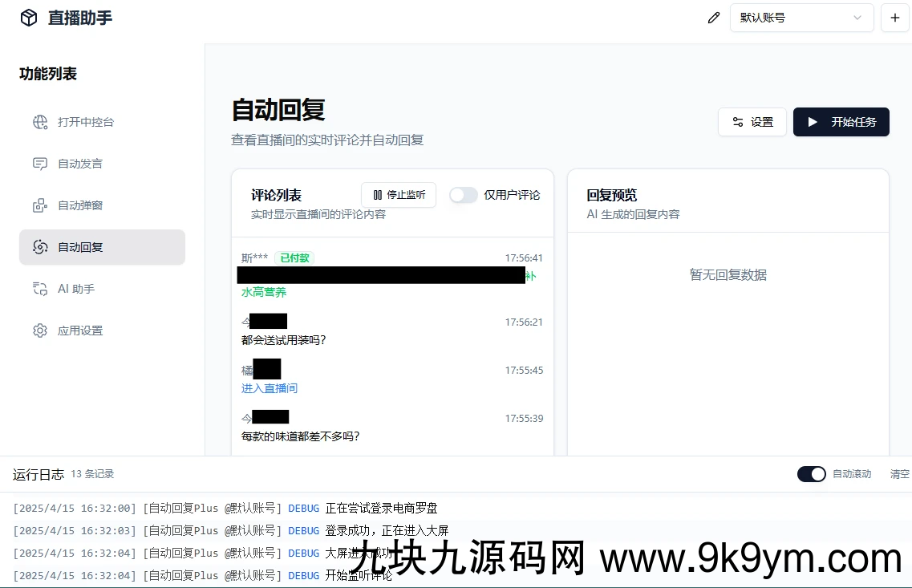Click the AI 助手 sidebar icon

click(x=40, y=289)
